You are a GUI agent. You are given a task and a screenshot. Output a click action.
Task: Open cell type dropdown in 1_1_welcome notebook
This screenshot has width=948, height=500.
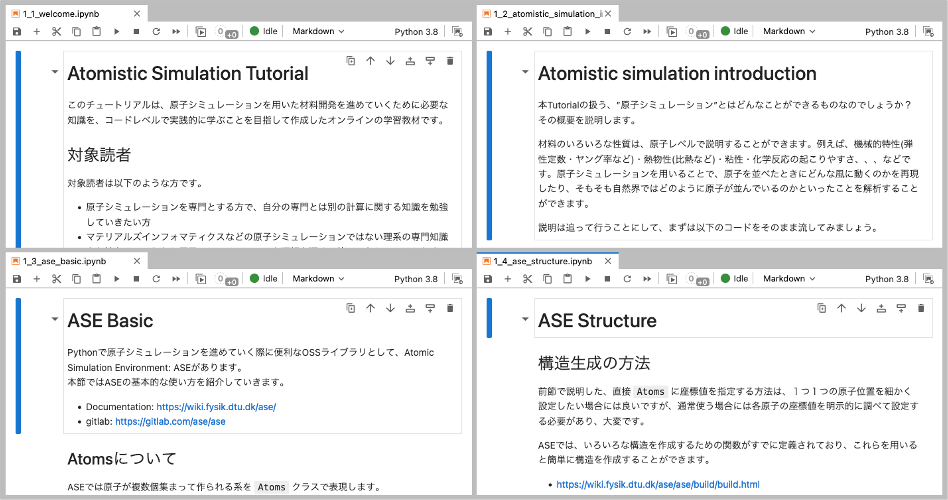tap(318, 32)
